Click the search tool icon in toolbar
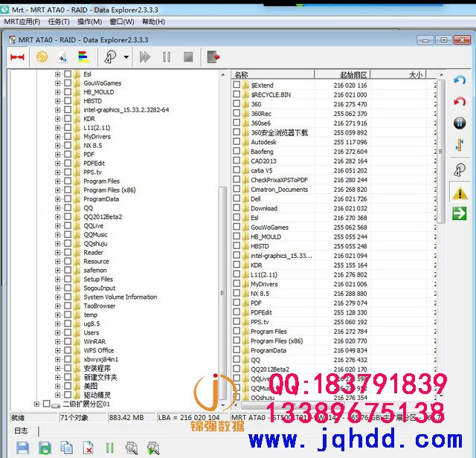 point(110,57)
